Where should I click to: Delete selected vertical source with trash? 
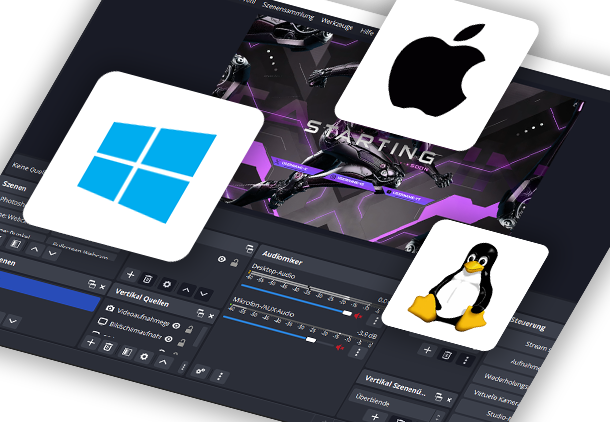pos(108,347)
